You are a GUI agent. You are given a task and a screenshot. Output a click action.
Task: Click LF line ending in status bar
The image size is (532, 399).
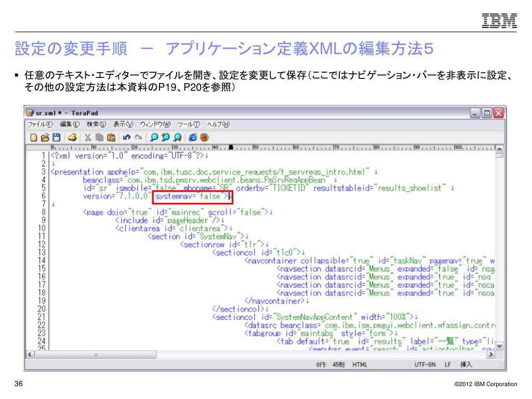tap(448, 365)
